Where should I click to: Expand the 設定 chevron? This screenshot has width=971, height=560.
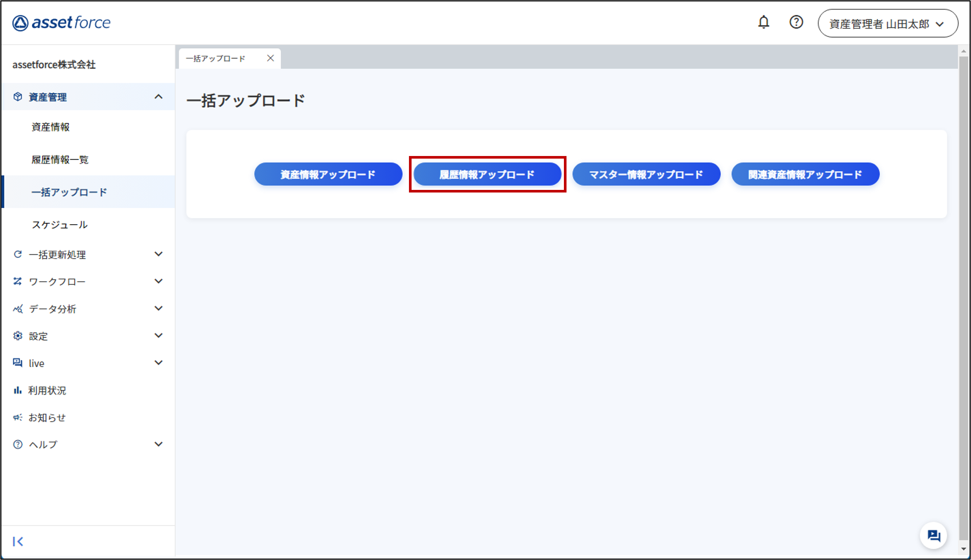159,335
